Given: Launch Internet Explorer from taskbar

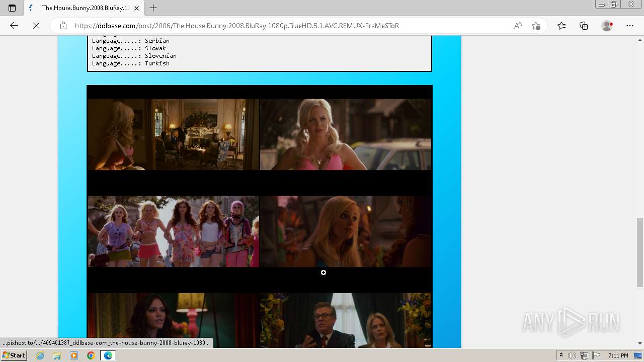Looking at the screenshot, I should [x=40, y=355].
